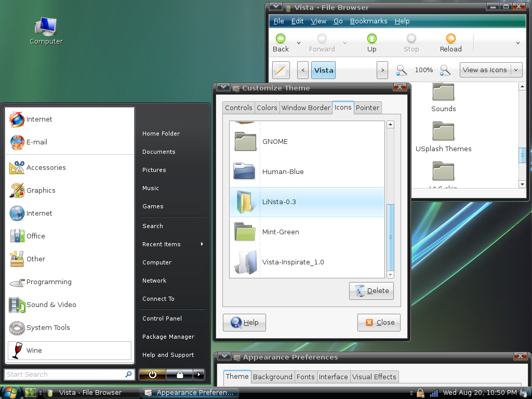
Task: Click the Stop icon in File Browser
Action: (x=411, y=38)
